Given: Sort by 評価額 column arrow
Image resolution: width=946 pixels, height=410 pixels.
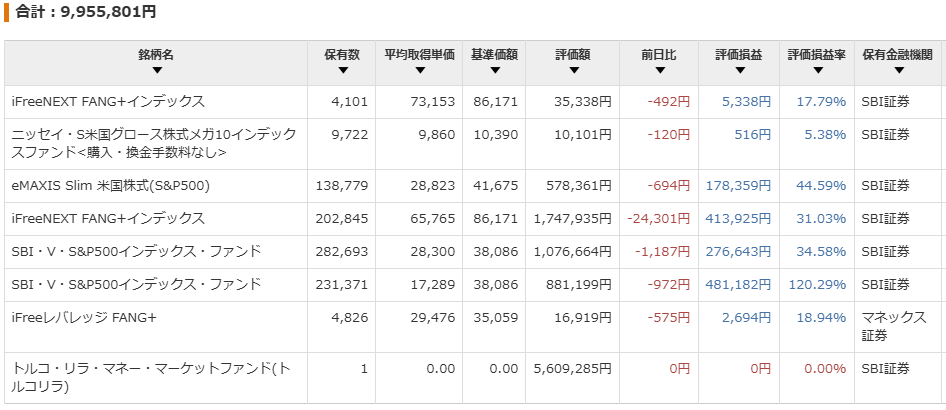Looking at the screenshot, I should click(x=573, y=71).
